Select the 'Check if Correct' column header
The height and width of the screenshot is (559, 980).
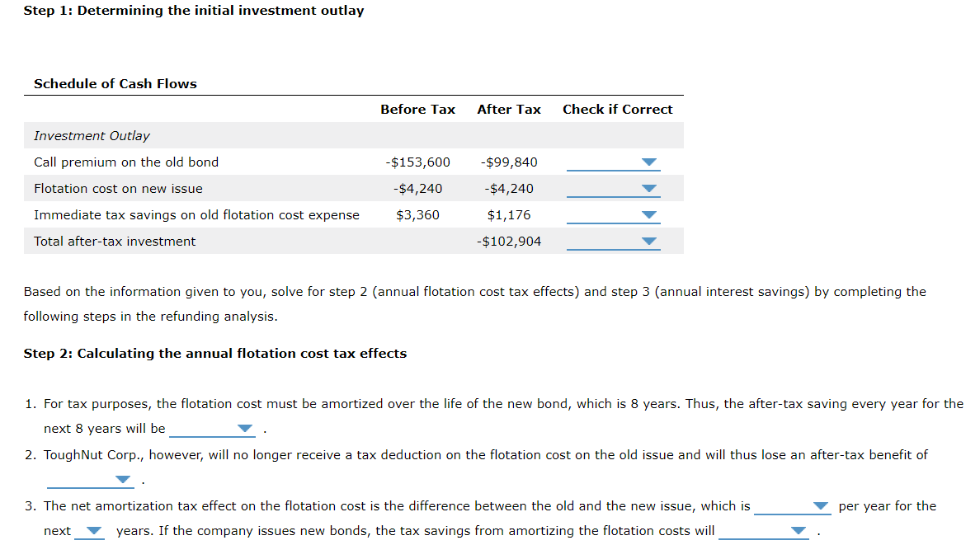coord(617,109)
